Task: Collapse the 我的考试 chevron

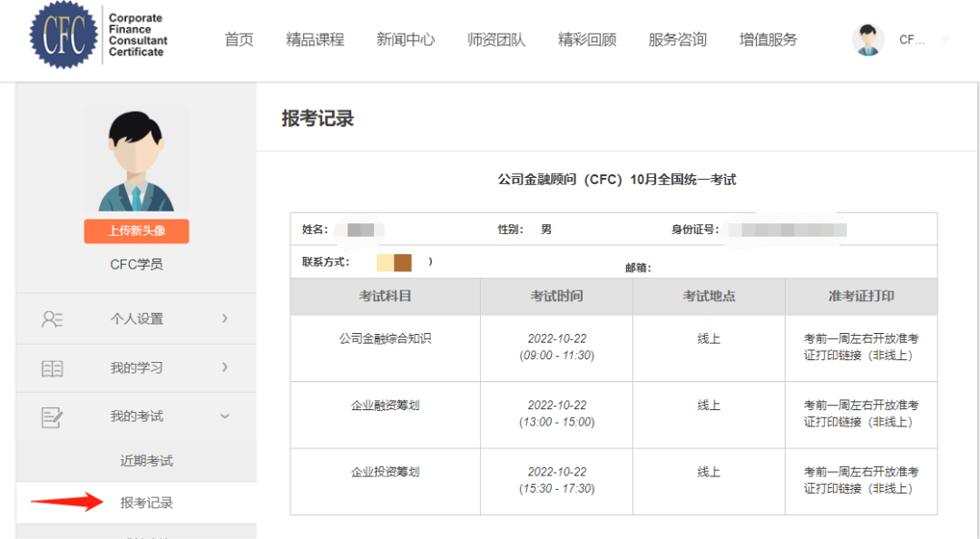Action: coord(224,416)
